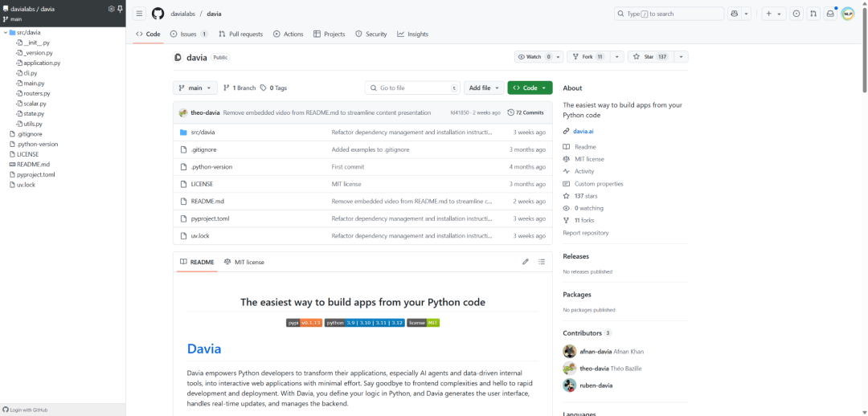
Task: Open the Davia heading link in README
Action: (204, 349)
